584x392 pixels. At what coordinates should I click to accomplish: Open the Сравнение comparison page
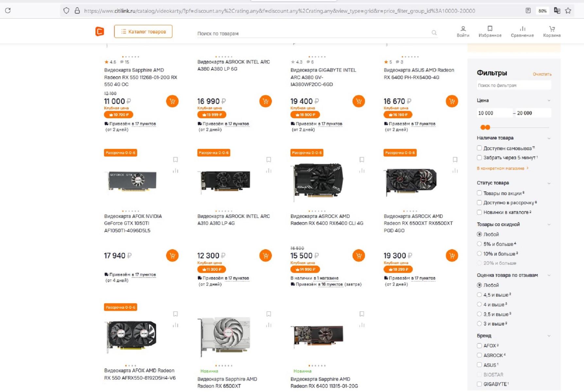(x=522, y=31)
